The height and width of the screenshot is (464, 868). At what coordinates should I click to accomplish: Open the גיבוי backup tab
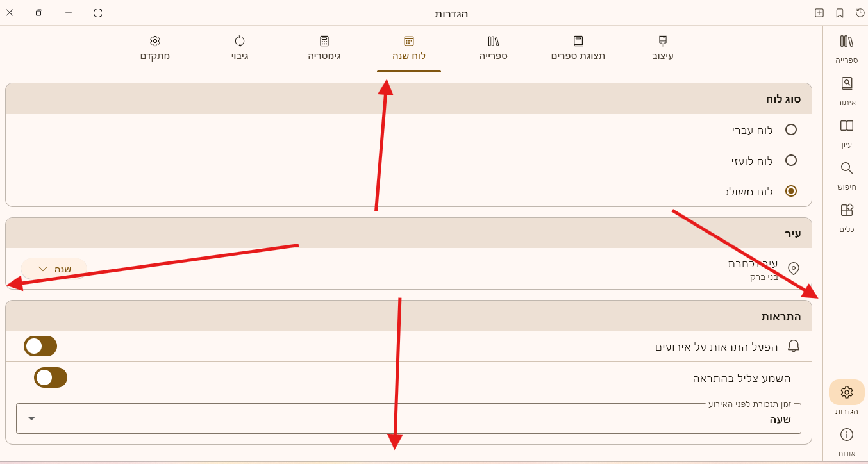tap(240, 48)
